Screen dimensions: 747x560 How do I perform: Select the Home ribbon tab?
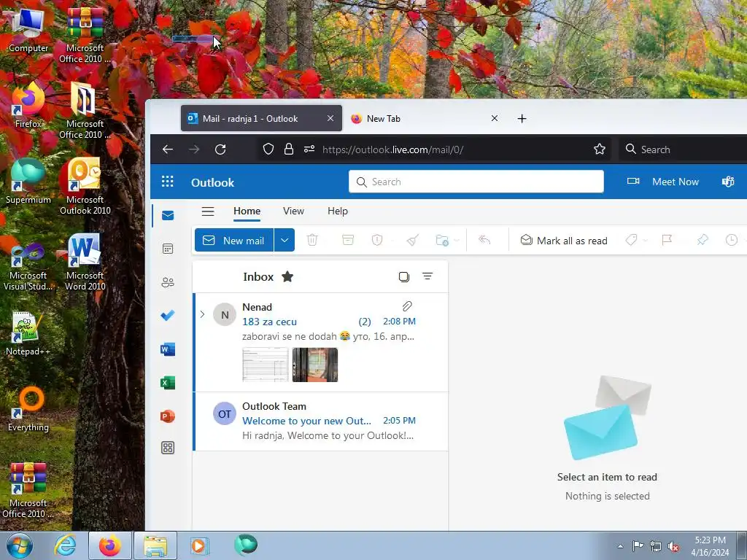point(247,211)
